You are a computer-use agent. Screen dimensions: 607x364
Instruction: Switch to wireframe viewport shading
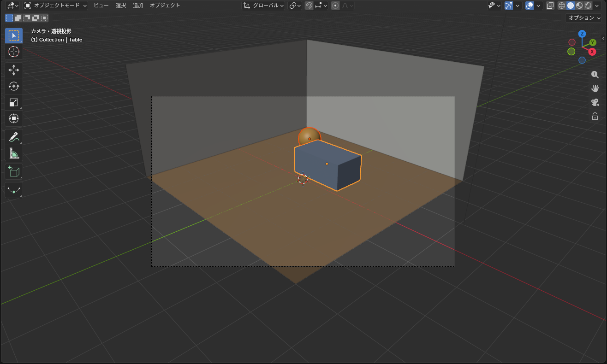[x=562, y=6]
